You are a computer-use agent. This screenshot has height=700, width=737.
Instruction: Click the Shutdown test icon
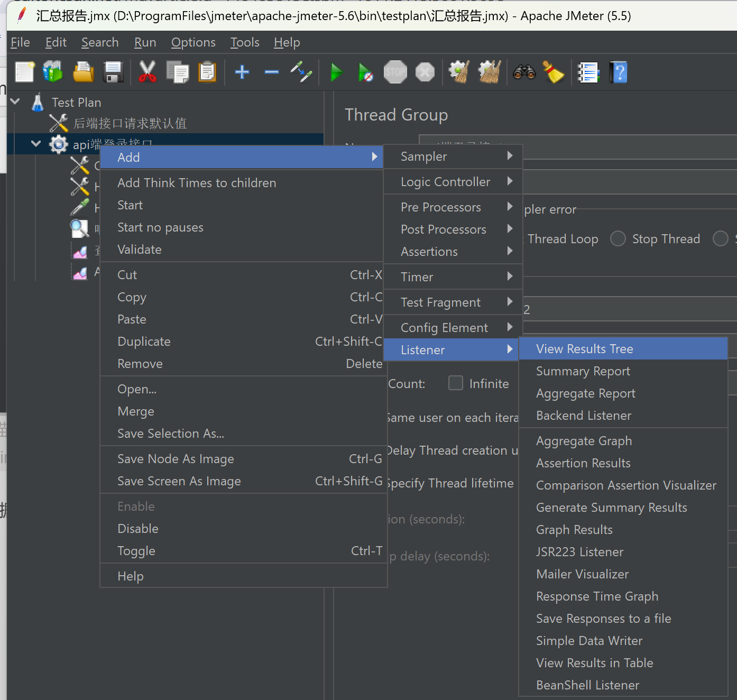pyautogui.click(x=425, y=72)
